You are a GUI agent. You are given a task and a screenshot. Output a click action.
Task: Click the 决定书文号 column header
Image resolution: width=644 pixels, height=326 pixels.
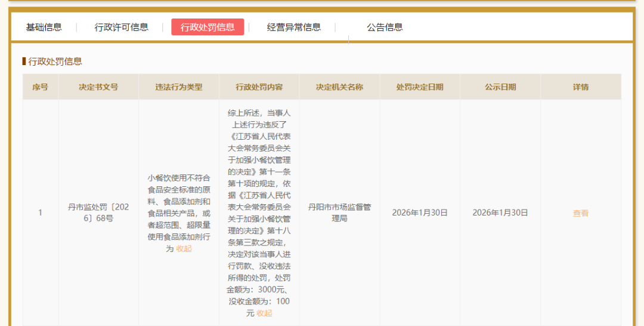click(98, 87)
